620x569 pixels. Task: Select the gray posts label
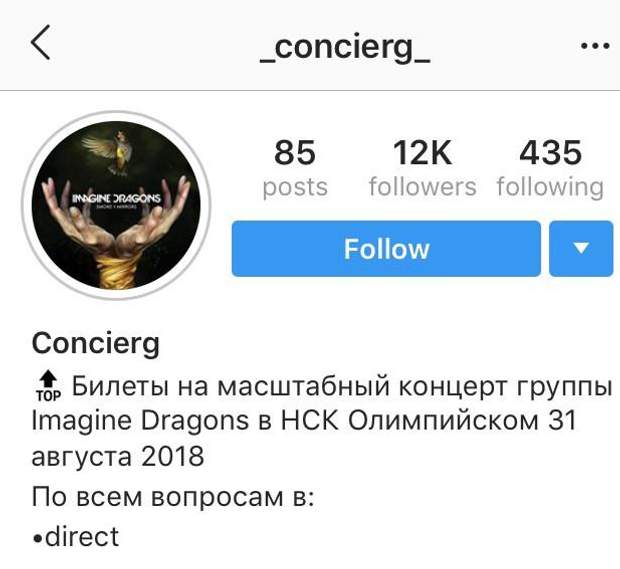295,187
